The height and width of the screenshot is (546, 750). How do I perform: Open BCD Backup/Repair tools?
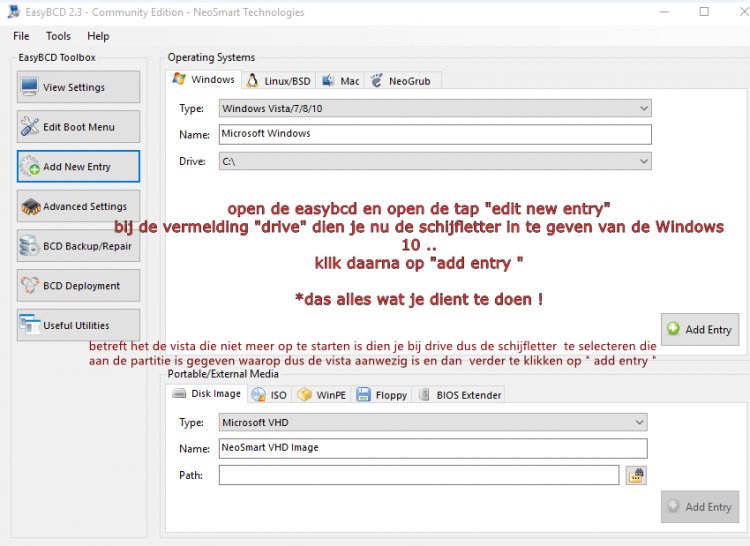point(78,246)
